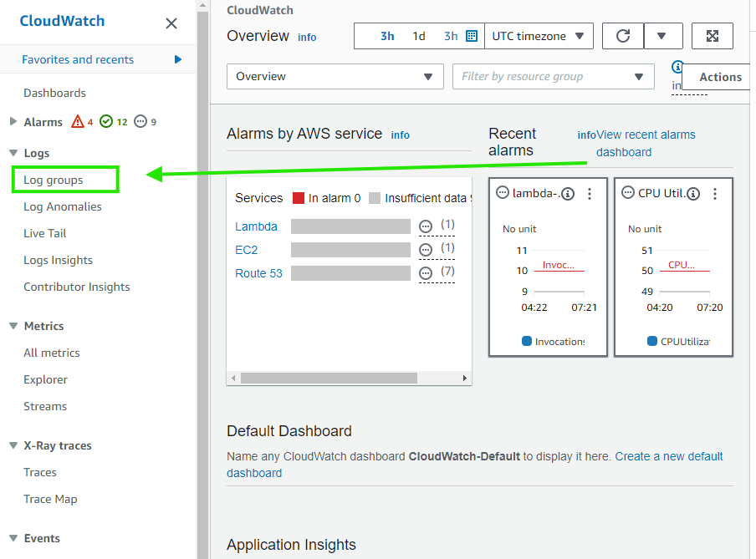
Task: Enter fullscreen view mode
Action: pyautogui.click(x=713, y=36)
